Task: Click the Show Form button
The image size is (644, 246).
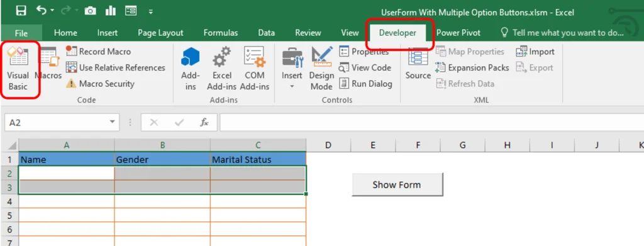Action: (x=397, y=185)
